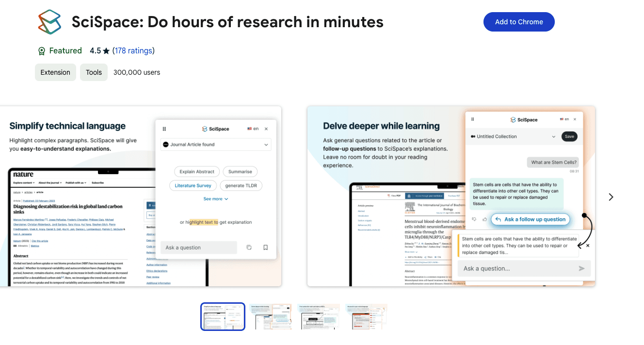This screenshot has height=345, width=644.
Task: Give a thumbs up to the stem cells answer
Action: coord(484,219)
